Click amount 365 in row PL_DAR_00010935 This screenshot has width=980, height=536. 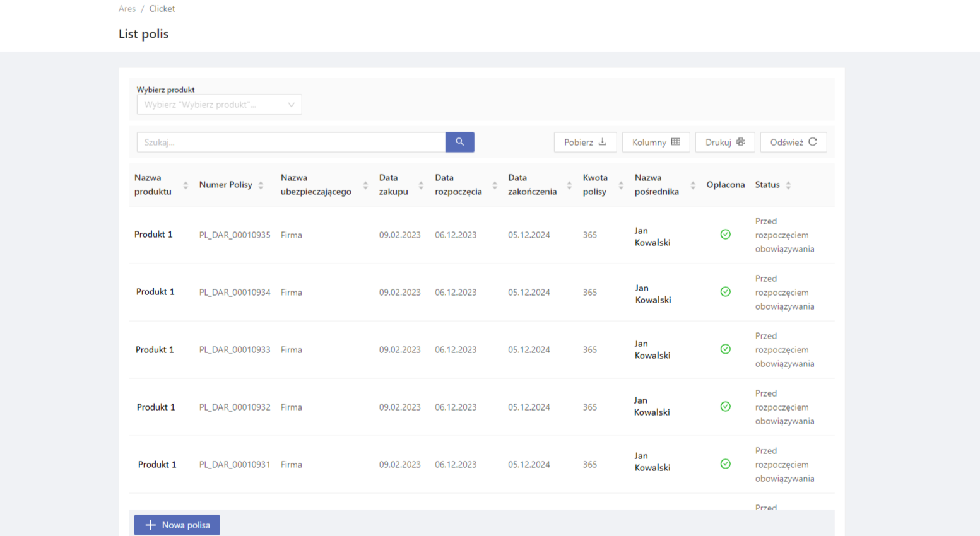click(x=590, y=235)
